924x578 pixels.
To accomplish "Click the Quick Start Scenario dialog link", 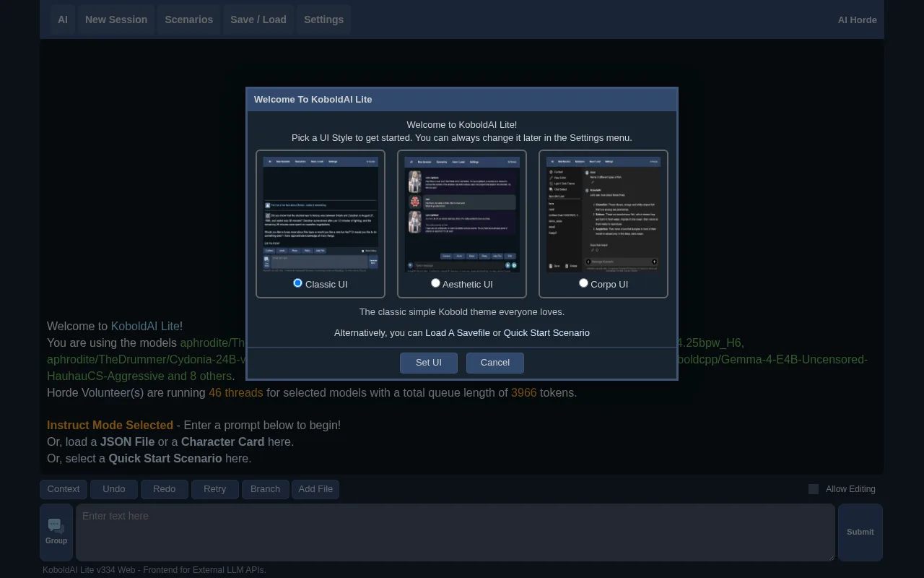I will (546, 333).
